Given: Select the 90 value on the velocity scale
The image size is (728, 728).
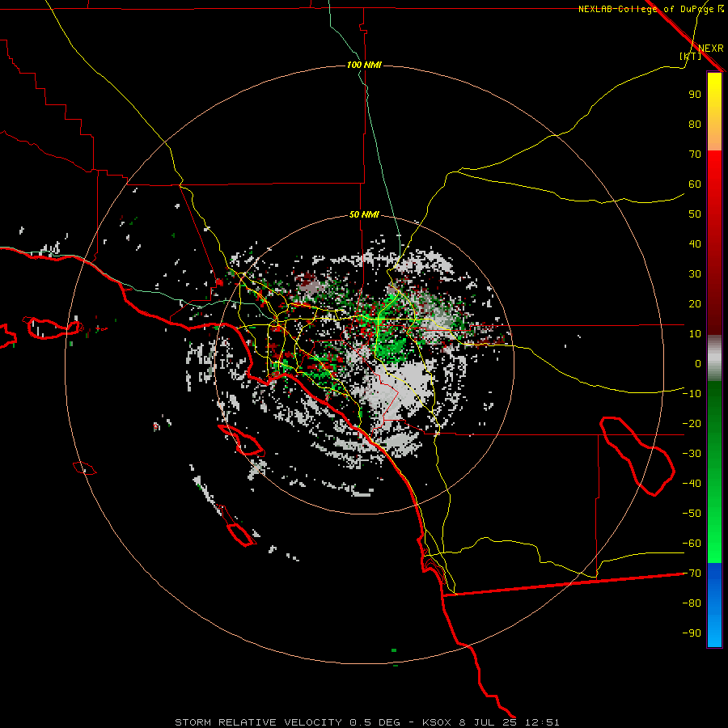Looking at the screenshot, I should 695,95.
